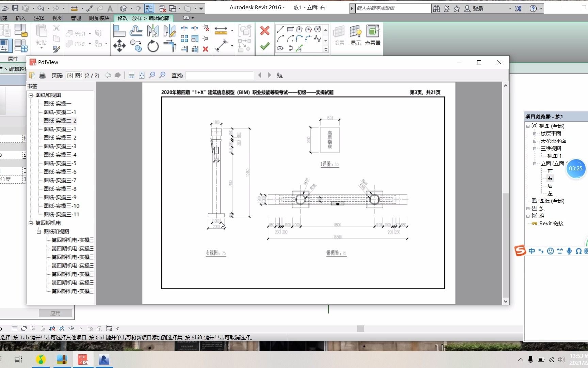
Task: Click the green checkmark to finish the sketch
Action: coord(265,46)
